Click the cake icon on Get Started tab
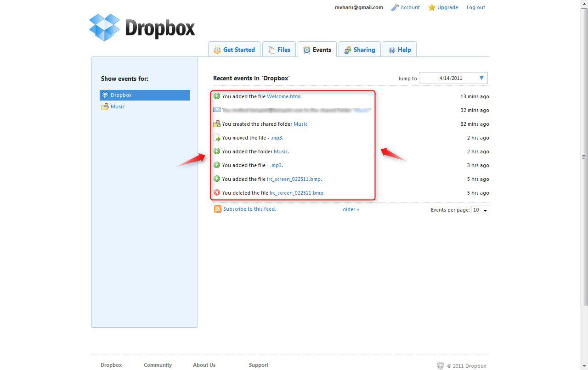This screenshot has width=588, height=370. [x=217, y=50]
